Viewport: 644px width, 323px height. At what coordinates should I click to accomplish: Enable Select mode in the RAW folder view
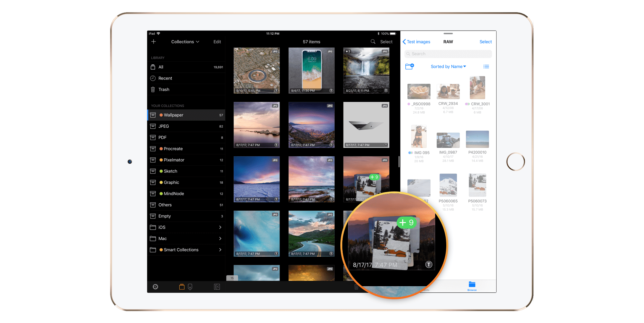pos(486,42)
